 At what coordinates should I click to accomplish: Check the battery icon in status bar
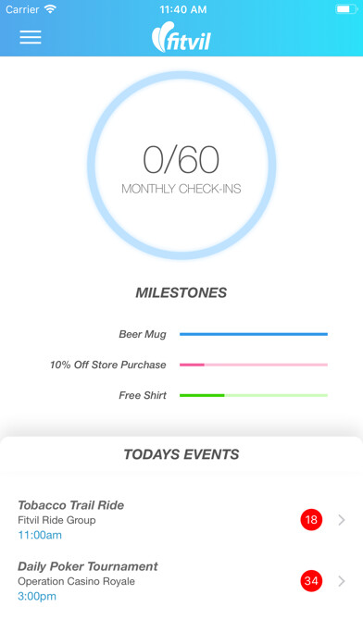pyautogui.click(x=346, y=9)
